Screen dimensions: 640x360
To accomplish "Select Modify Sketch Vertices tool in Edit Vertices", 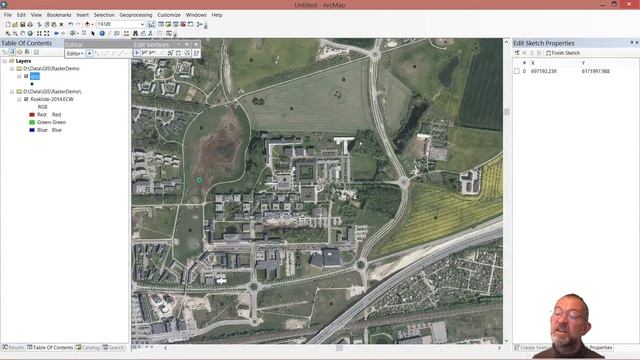I will 137,53.
